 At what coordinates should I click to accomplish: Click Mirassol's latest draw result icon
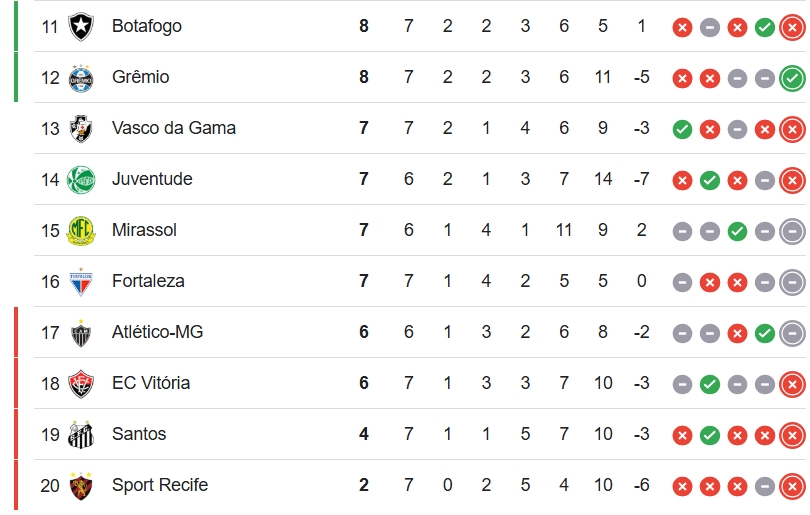pyautogui.click(x=792, y=231)
